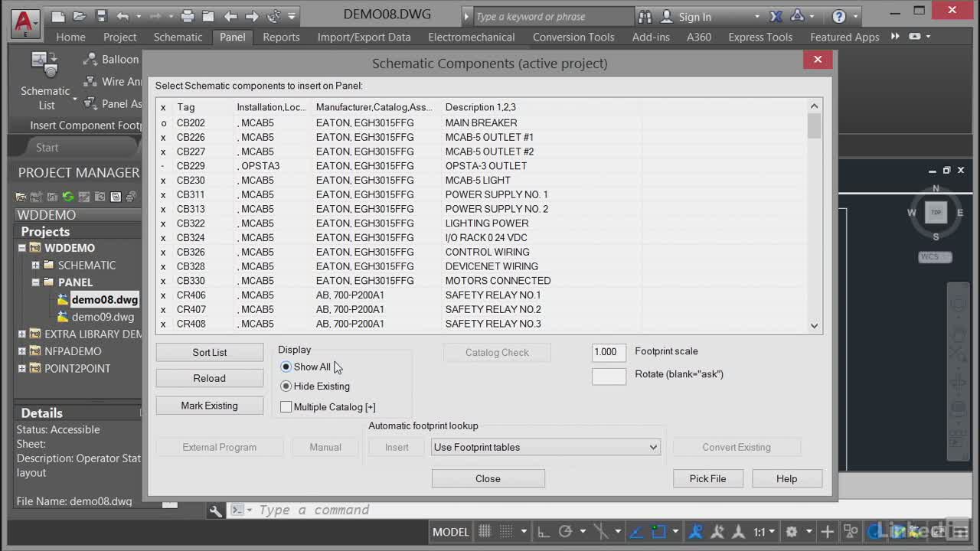Open the Import/Export Data ribbon tab
The height and width of the screenshot is (551, 980).
pyautogui.click(x=364, y=37)
